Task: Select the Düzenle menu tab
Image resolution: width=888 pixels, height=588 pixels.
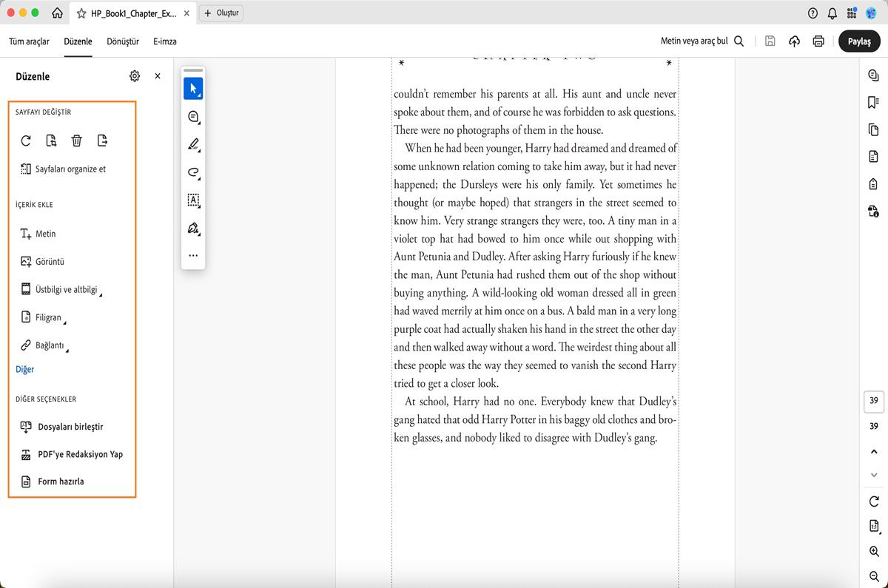Action: [78, 41]
